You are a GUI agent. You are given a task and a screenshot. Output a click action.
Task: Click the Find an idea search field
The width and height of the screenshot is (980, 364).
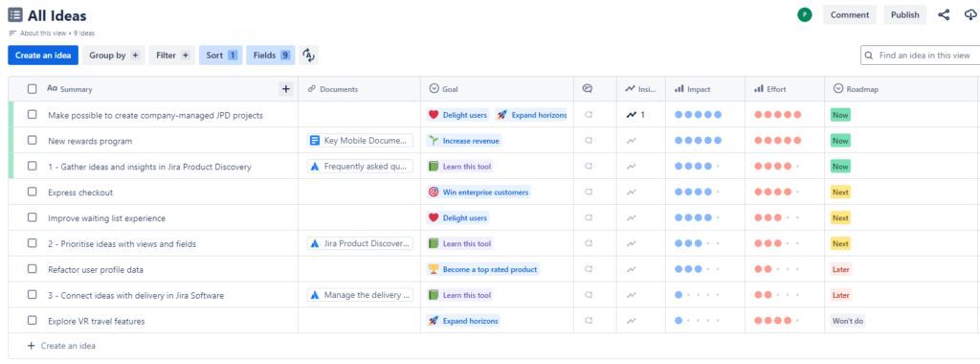pyautogui.click(x=920, y=55)
